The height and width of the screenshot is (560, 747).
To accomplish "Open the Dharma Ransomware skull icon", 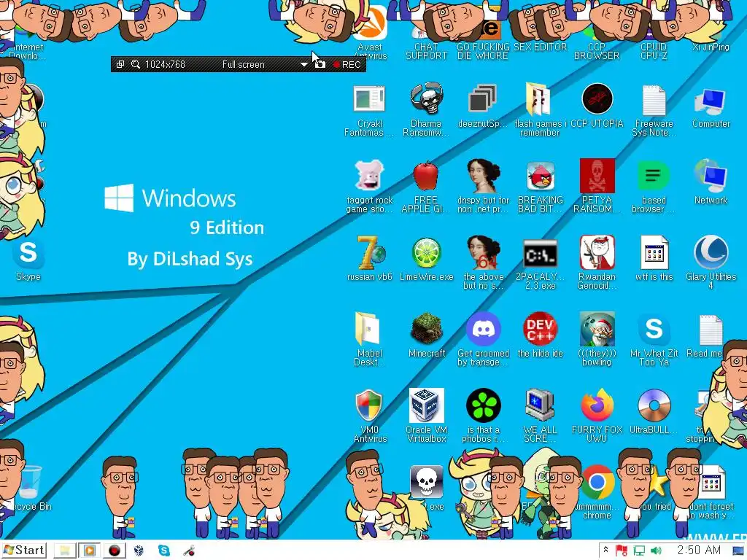I will 426,98.
